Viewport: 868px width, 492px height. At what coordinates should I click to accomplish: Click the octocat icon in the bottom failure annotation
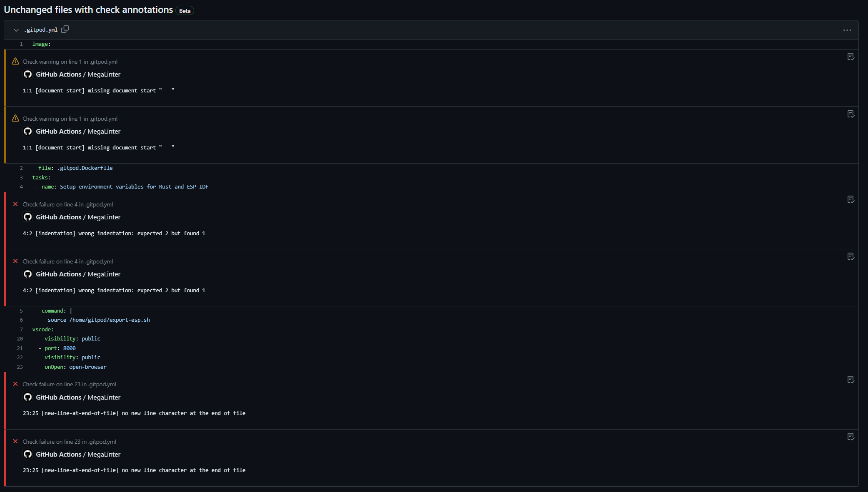[x=27, y=454]
